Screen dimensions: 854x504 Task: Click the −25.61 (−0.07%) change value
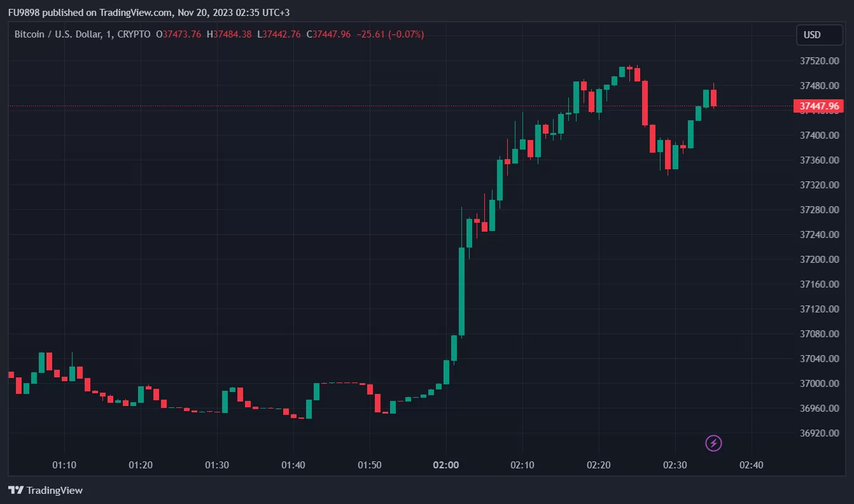coord(391,34)
